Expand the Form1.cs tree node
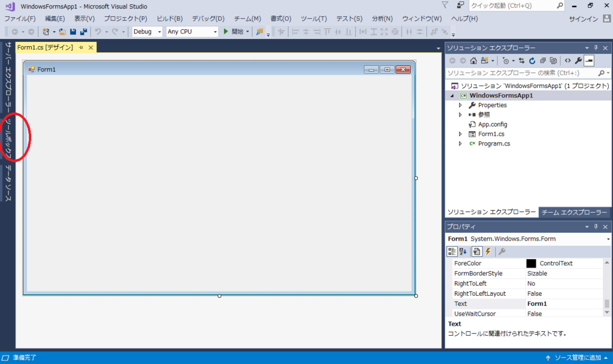 (460, 134)
